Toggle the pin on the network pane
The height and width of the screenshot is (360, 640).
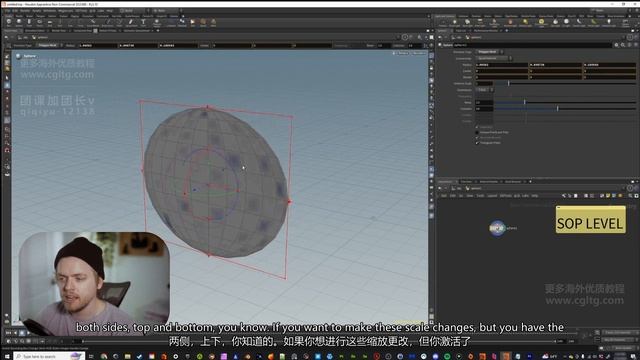(x=630, y=188)
